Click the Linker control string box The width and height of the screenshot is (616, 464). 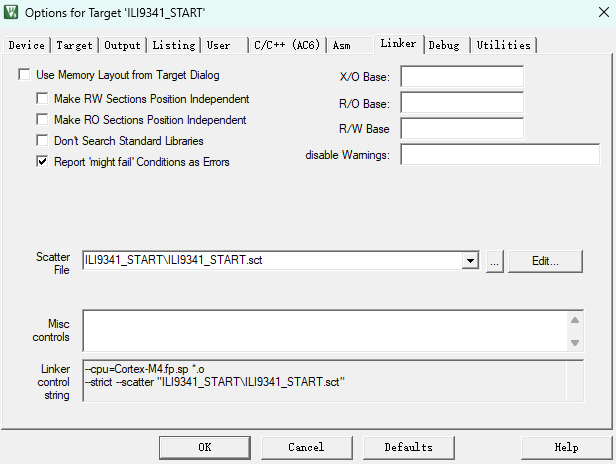[x=333, y=381]
